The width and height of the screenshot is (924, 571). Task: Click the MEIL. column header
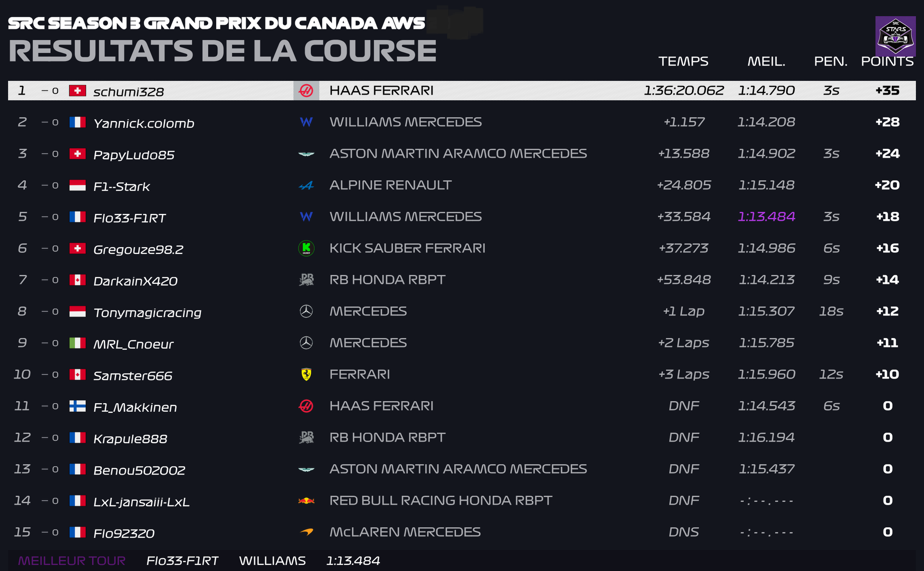tap(766, 61)
